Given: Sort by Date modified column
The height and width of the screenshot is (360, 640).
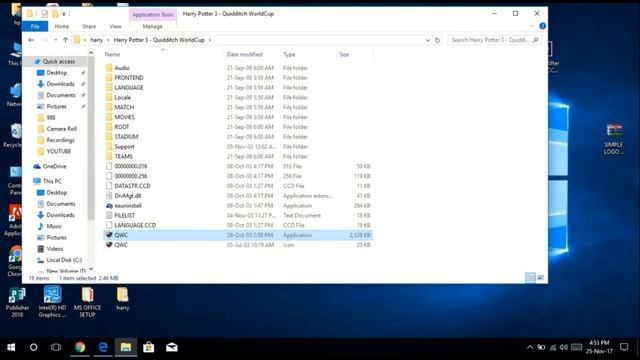Looking at the screenshot, I should pos(244,54).
